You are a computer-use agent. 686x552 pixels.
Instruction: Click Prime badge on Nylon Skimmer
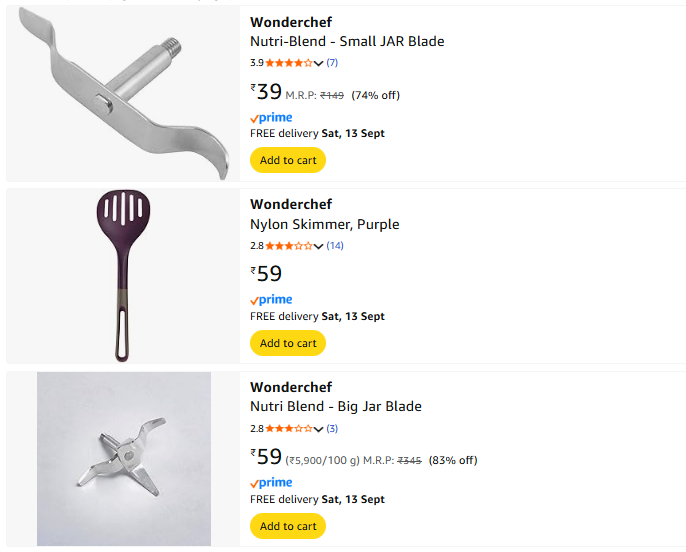271,300
